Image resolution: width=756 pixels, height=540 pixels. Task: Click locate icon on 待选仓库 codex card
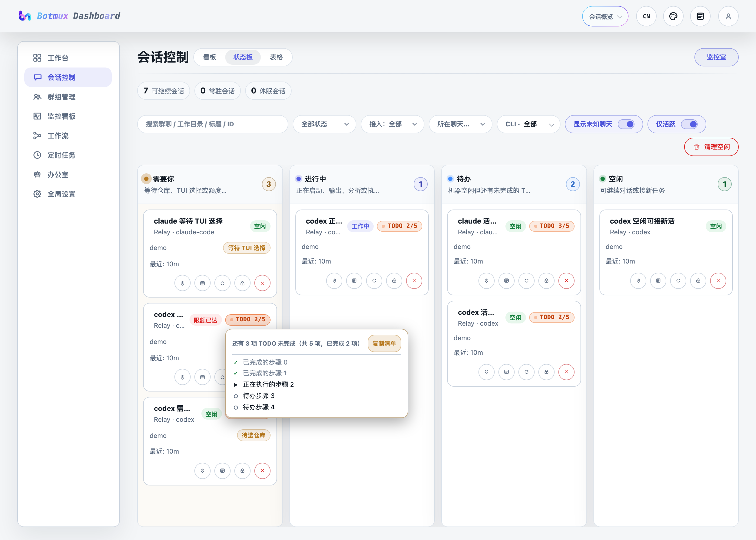(x=202, y=471)
